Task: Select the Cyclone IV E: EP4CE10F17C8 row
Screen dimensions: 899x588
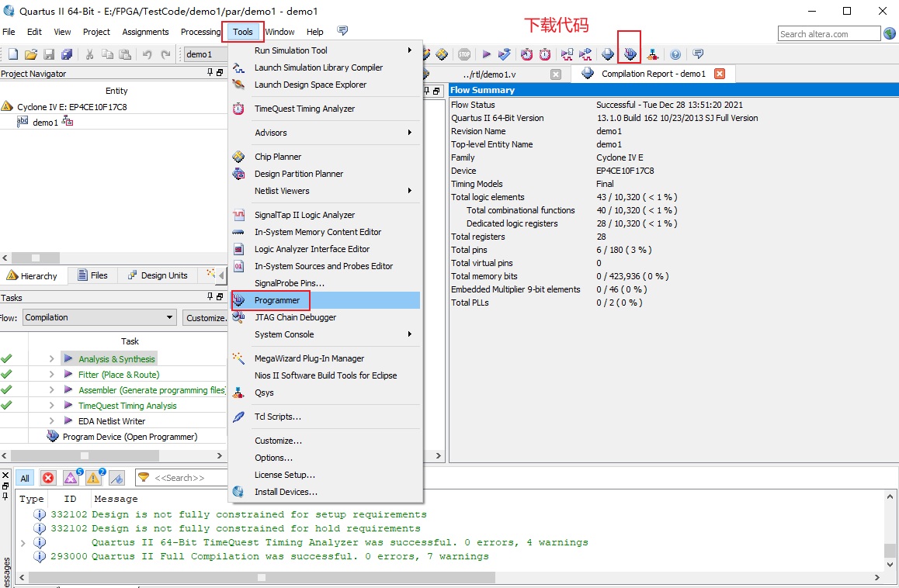Action: coord(113,106)
